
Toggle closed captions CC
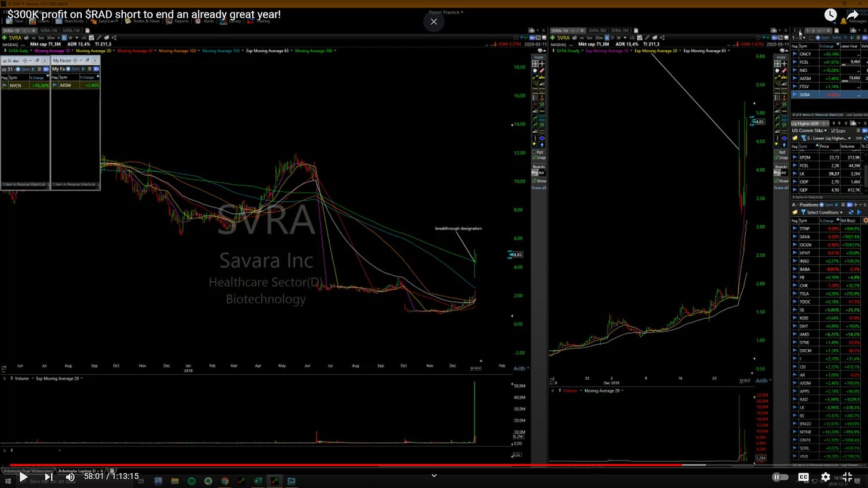coord(803,477)
